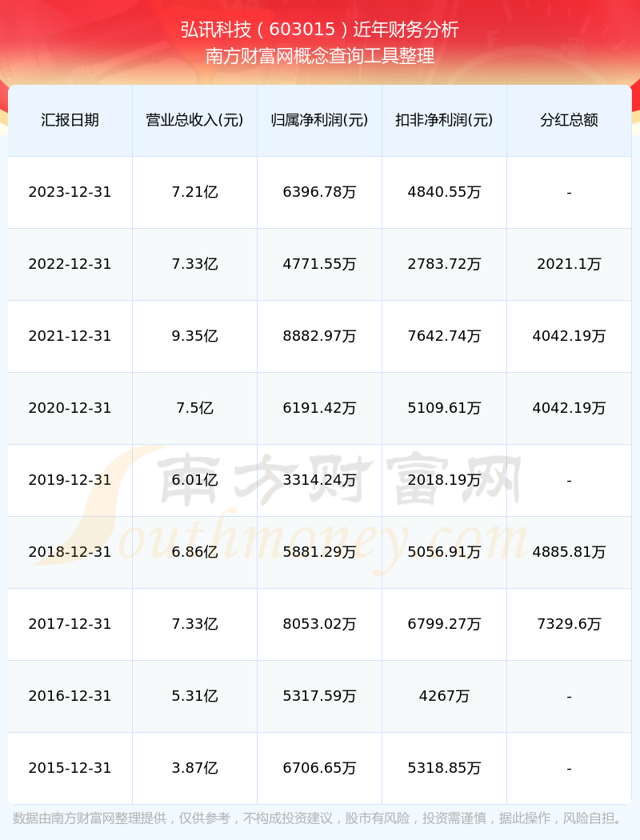Viewport: 640px width, 840px height.
Task: Click the 汇报日期 column header
Action: [70, 120]
